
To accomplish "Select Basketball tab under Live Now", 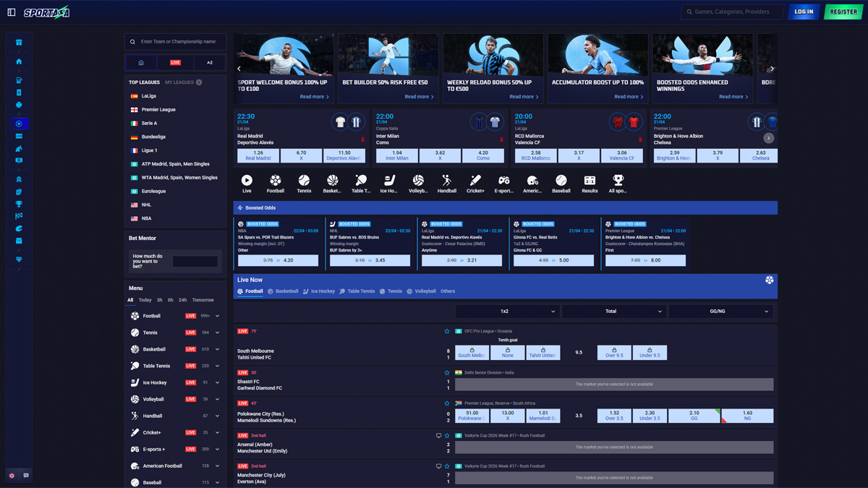I will tap(283, 291).
